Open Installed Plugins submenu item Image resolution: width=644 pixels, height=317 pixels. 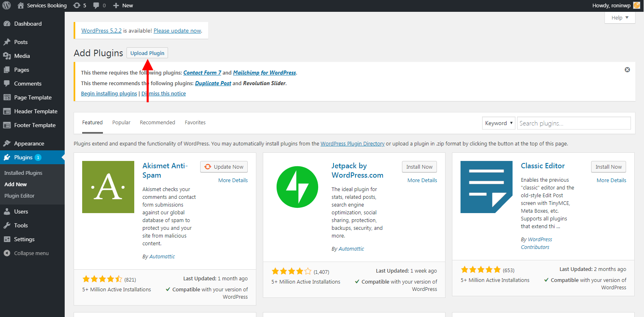23,173
